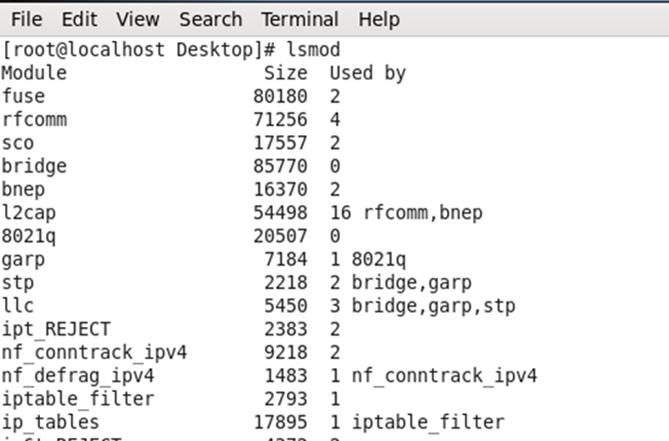Click the iptable_filter module name in first column
669x441 pixels.
tap(78, 399)
